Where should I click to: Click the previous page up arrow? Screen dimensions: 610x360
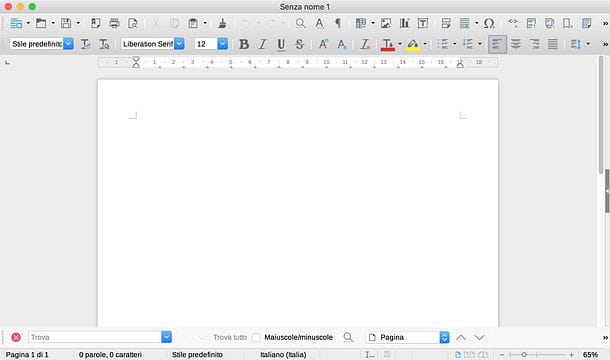point(461,337)
